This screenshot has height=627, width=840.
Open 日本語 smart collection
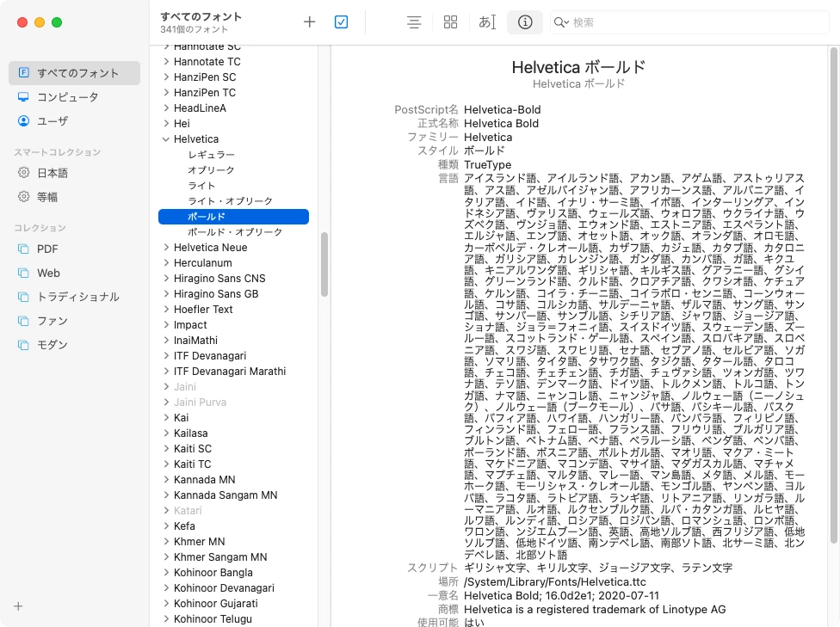click(75, 173)
